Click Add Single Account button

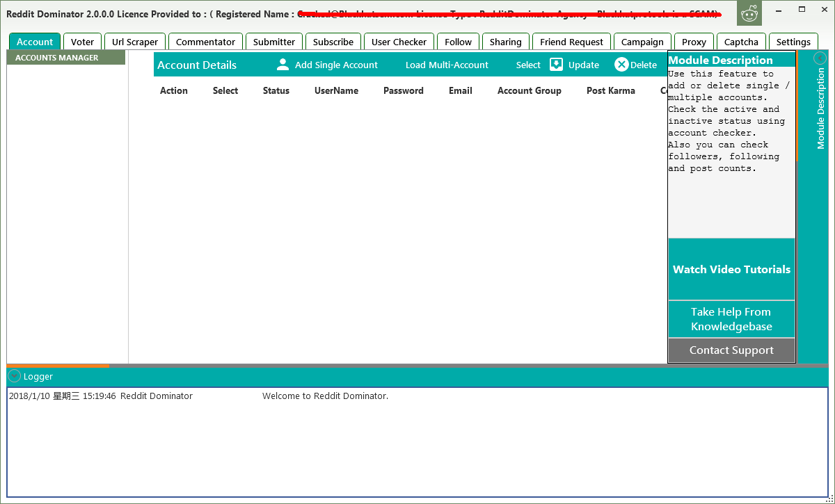pyautogui.click(x=336, y=65)
